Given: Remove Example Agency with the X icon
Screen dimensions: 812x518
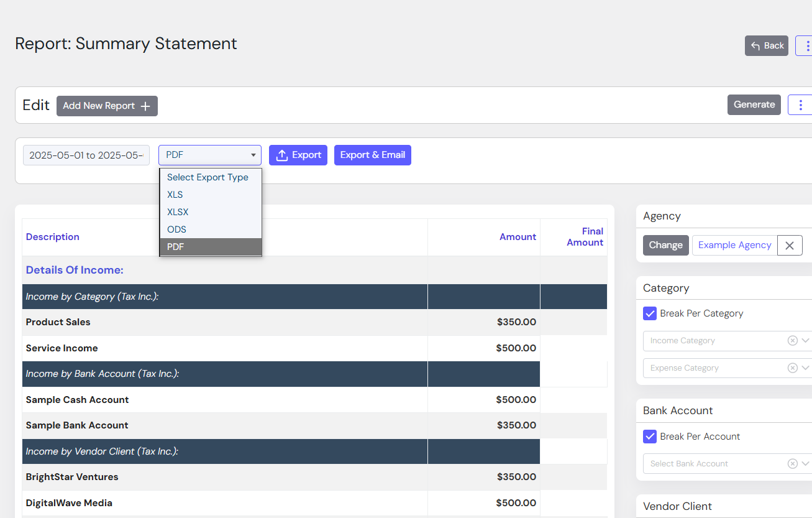Looking at the screenshot, I should click(790, 245).
